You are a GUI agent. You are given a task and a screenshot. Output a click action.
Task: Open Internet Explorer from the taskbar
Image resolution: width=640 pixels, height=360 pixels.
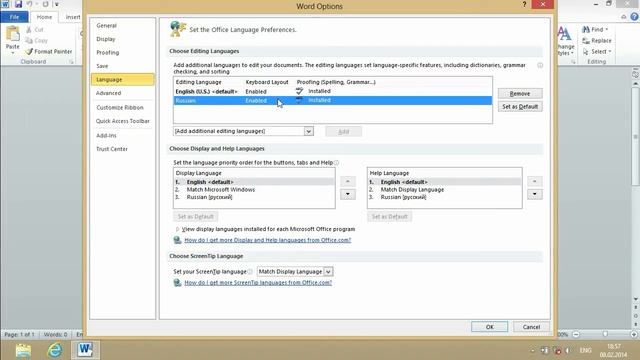pyautogui.click(x=55, y=350)
